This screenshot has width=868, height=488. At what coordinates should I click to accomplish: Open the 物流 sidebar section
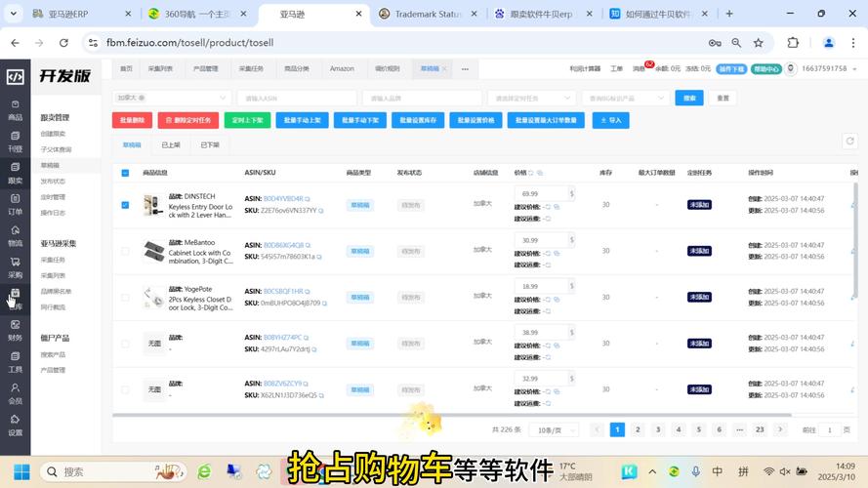pyautogui.click(x=15, y=236)
